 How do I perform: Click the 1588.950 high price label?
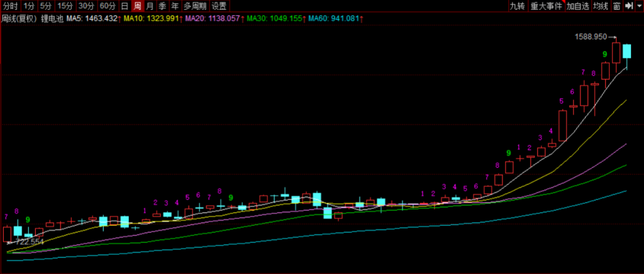click(x=590, y=36)
